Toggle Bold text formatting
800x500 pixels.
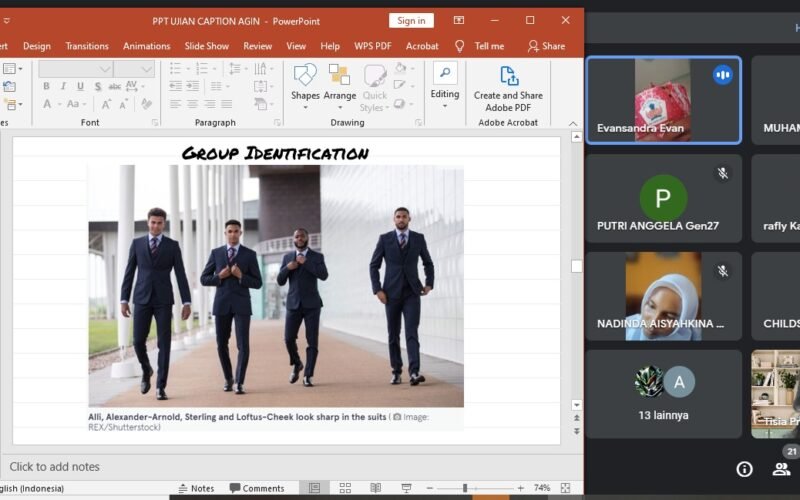pos(46,87)
